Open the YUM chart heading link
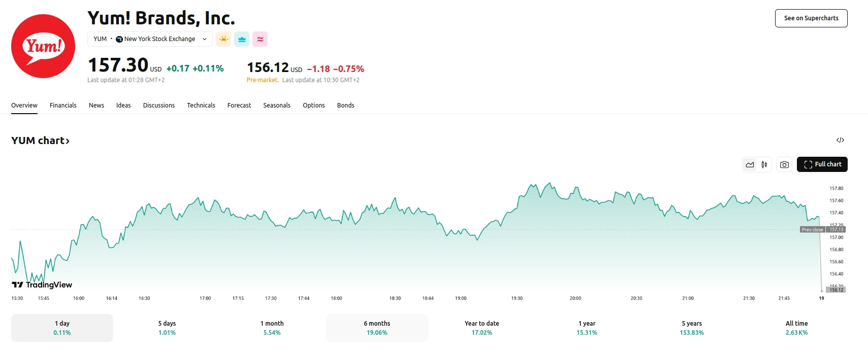This screenshot has height=350, width=868. (40, 141)
